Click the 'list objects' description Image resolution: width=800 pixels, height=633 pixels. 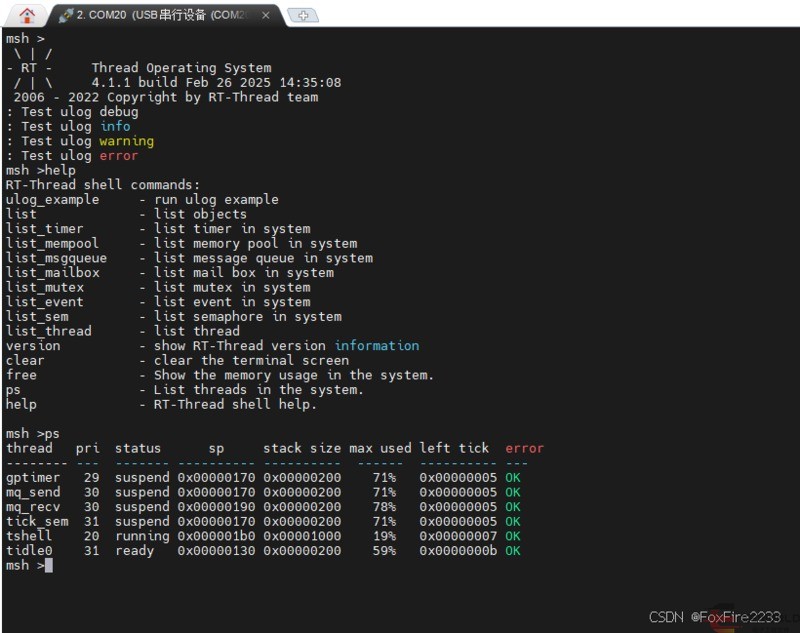201,214
